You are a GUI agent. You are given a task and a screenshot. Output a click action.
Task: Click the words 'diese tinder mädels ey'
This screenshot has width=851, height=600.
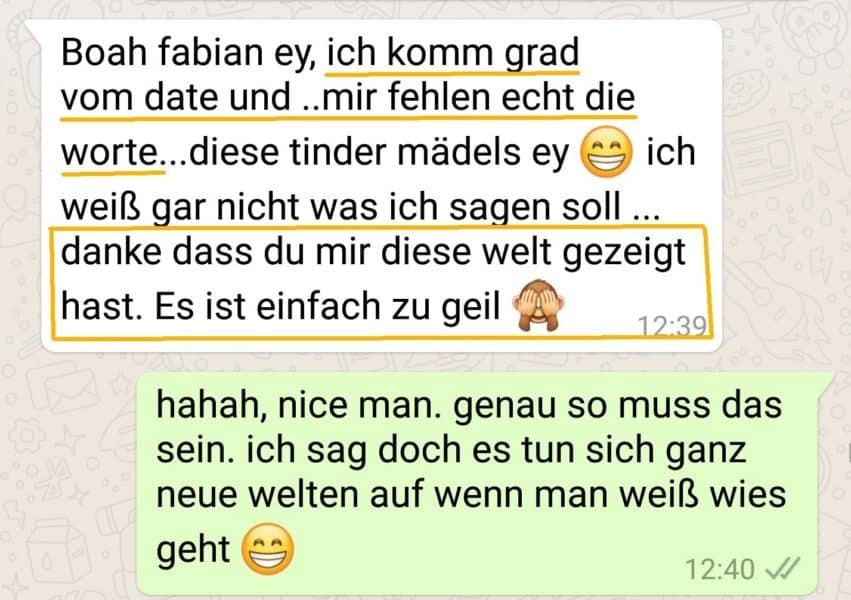(x=379, y=152)
